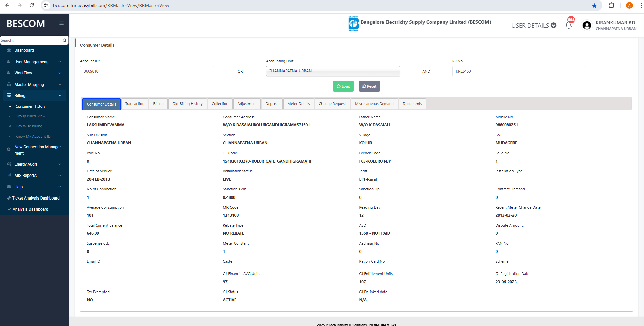Open the Old Billing History tab
The image size is (644, 326).
point(188,104)
